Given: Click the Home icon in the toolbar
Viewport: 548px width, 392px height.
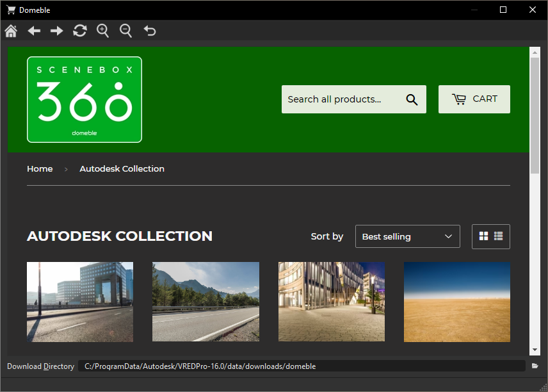Looking at the screenshot, I should (x=10, y=30).
